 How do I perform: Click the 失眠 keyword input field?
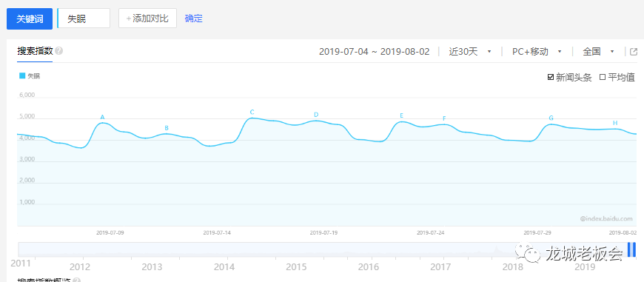point(84,19)
